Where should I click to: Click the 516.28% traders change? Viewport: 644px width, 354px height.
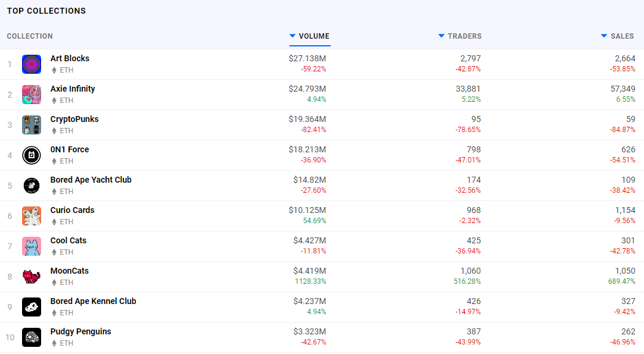tap(468, 281)
